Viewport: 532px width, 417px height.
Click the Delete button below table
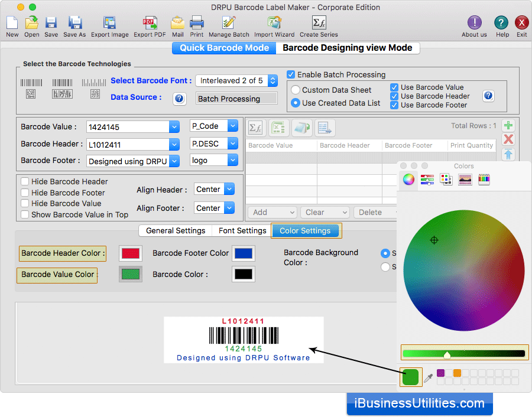pyautogui.click(x=375, y=212)
